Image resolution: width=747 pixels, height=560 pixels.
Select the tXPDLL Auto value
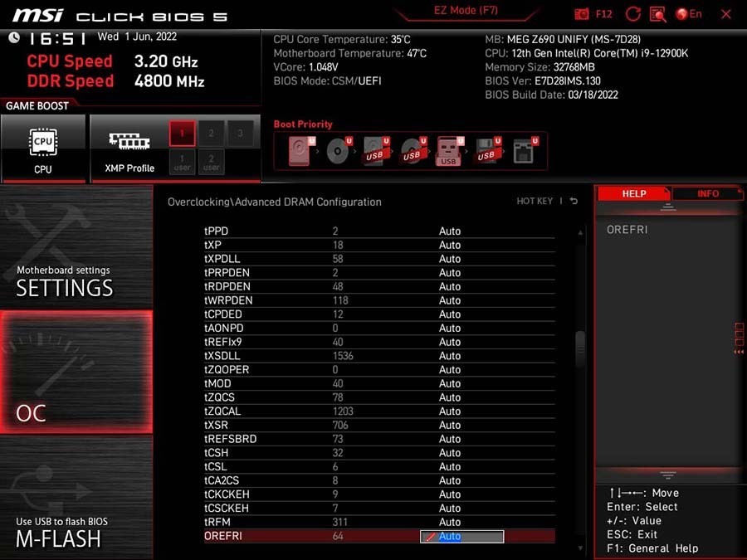point(449,259)
